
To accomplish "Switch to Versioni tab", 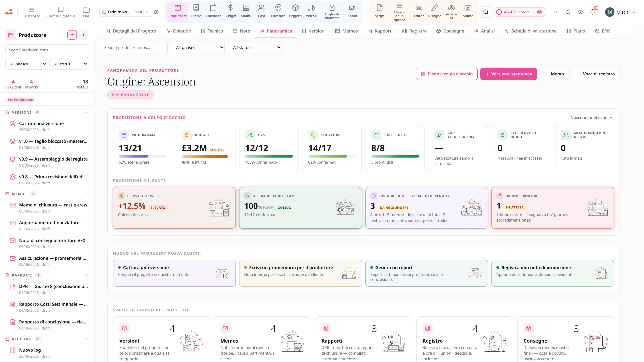I will tap(313, 31).
